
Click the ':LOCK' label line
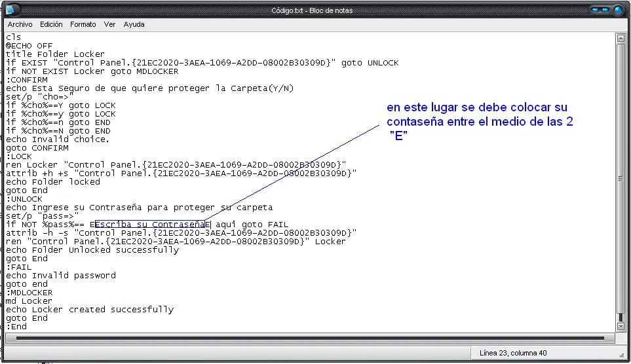coord(18,156)
